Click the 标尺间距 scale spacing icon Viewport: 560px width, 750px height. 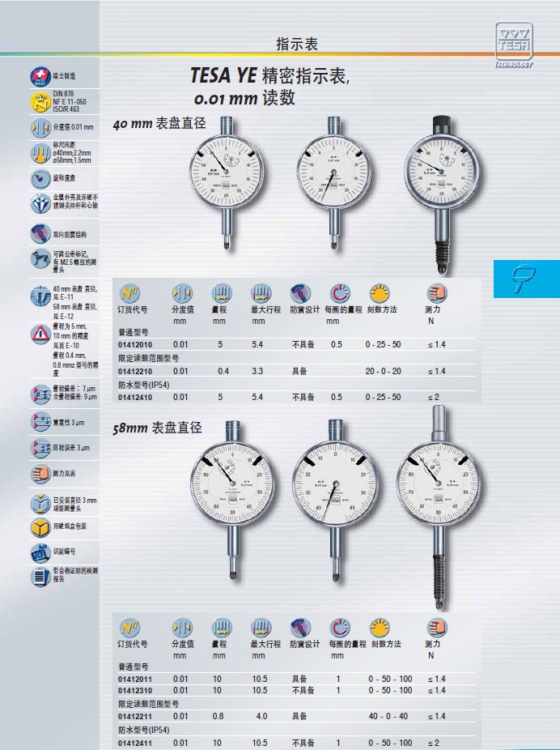40,153
